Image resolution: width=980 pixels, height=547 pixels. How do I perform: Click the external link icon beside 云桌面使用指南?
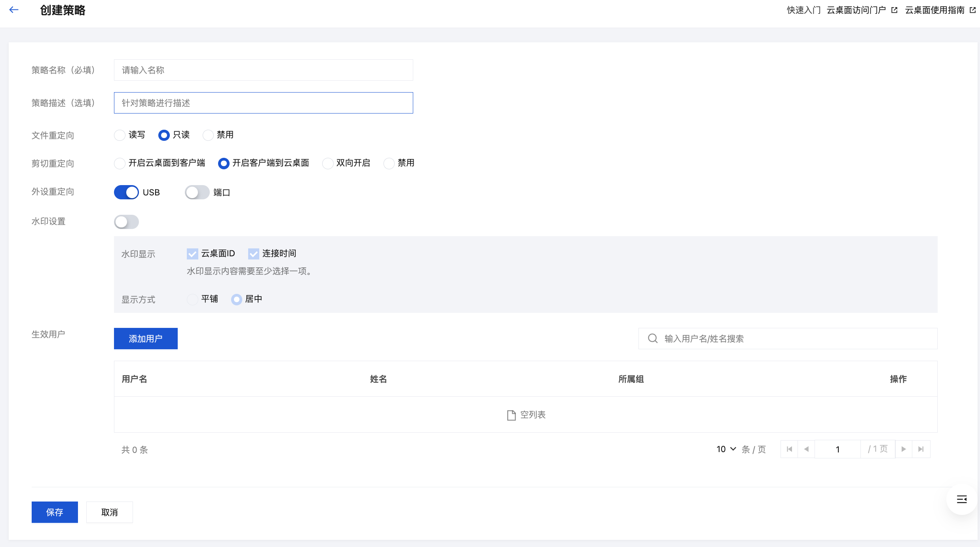[x=973, y=10]
